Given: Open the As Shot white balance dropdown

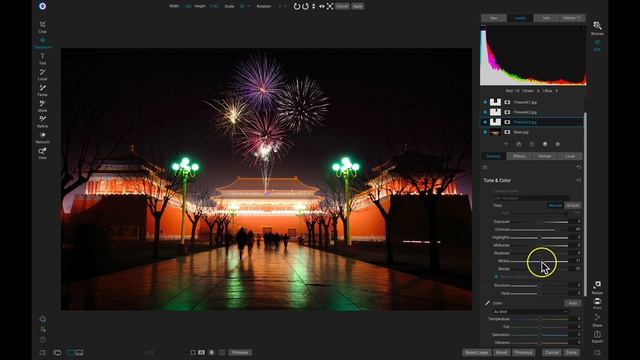Looking at the screenshot, I should [531, 311].
